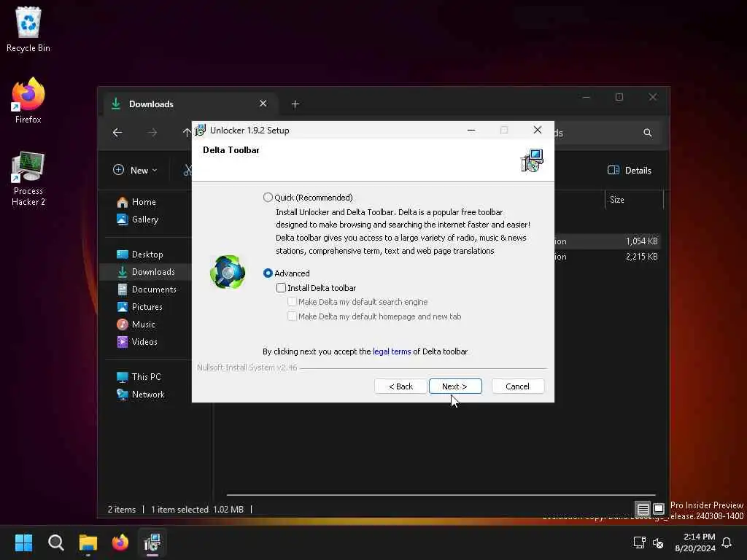Open File Explorer from the taskbar
This screenshot has width=747, height=560.
pyautogui.click(x=88, y=542)
